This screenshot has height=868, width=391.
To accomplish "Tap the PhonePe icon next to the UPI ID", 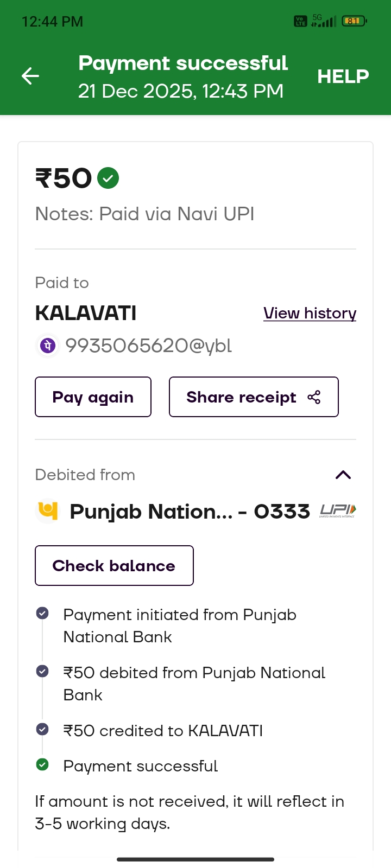I will click(48, 346).
